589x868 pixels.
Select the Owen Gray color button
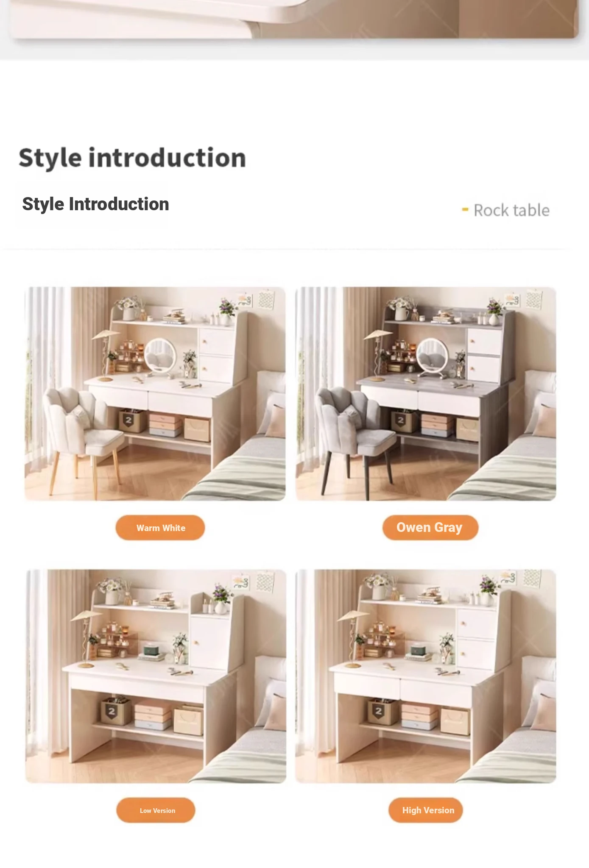[x=430, y=528]
